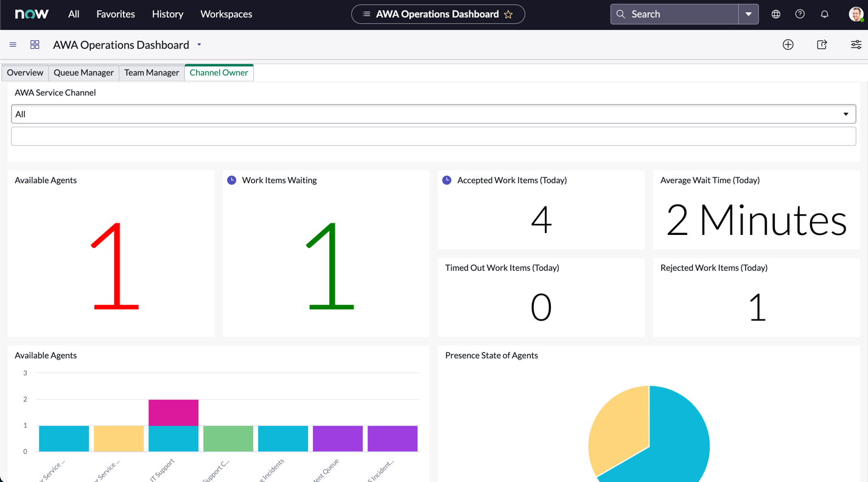868x482 pixels.
Task: Click the "Rejected Work Items (Today)" title
Action: (714, 268)
